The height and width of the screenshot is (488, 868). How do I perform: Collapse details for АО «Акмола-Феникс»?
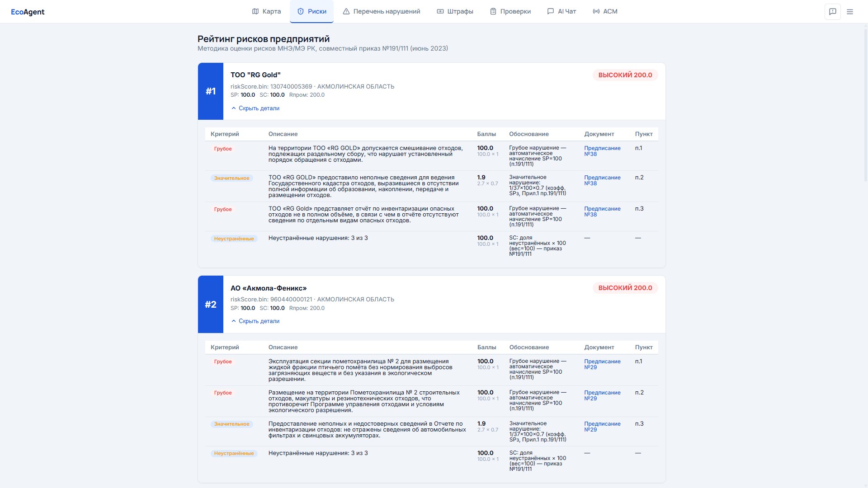tap(255, 321)
